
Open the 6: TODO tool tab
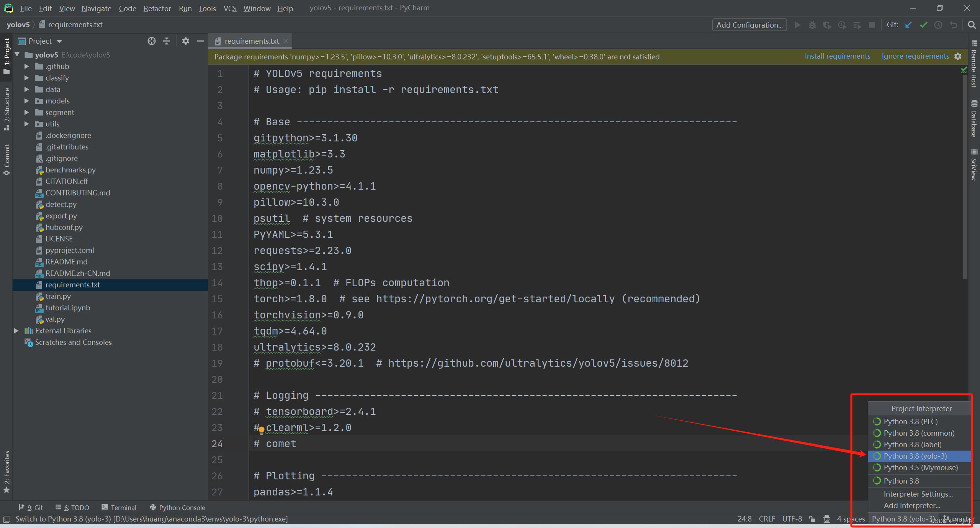click(72, 507)
